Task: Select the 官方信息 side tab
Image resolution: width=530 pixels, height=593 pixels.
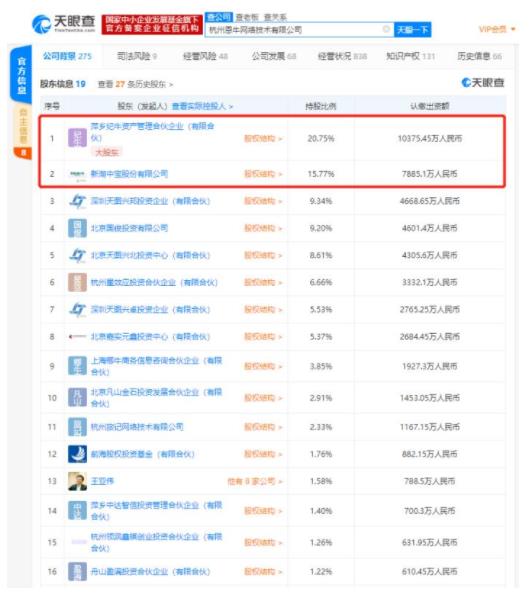Action: (22, 75)
